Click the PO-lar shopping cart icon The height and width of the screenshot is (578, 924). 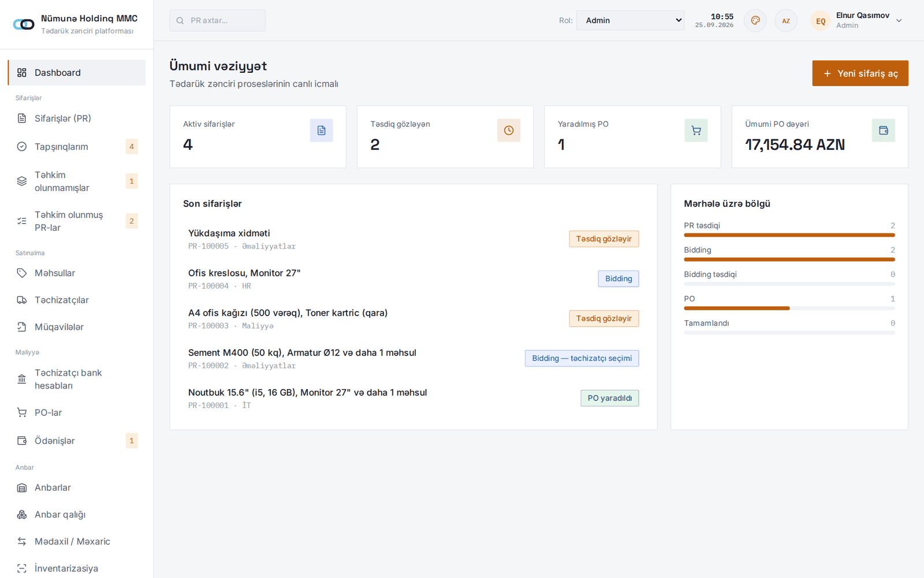[22, 413]
